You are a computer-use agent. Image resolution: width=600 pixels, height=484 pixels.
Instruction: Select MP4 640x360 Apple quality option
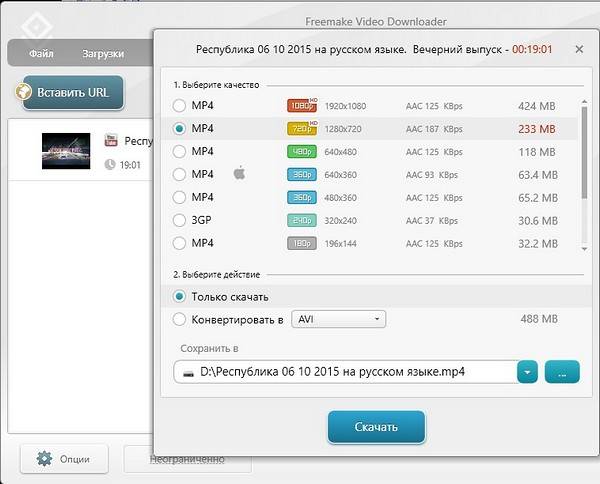pos(179,174)
